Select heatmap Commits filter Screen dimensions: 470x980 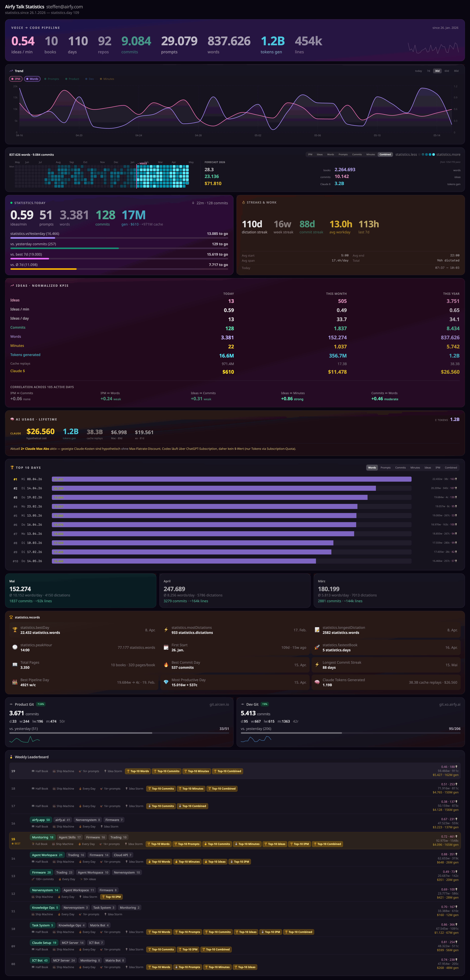(357, 154)
